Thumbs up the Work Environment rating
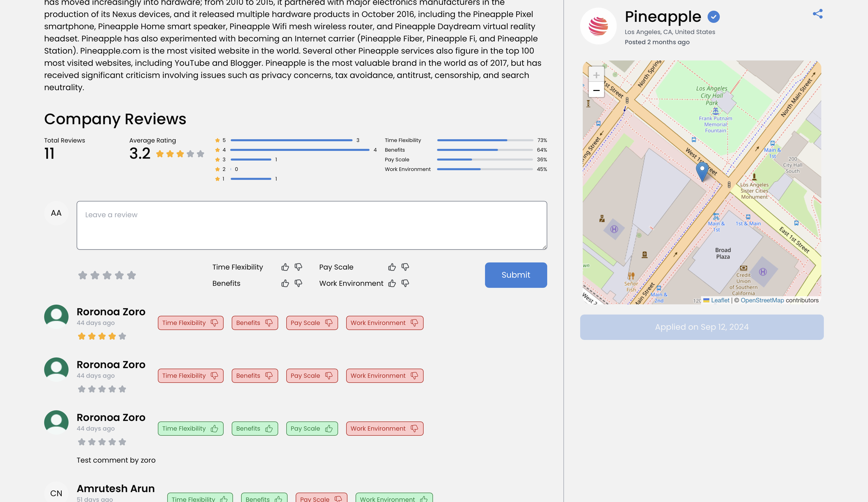Screen dimensions: 868x502 click(x=392, y=284)
